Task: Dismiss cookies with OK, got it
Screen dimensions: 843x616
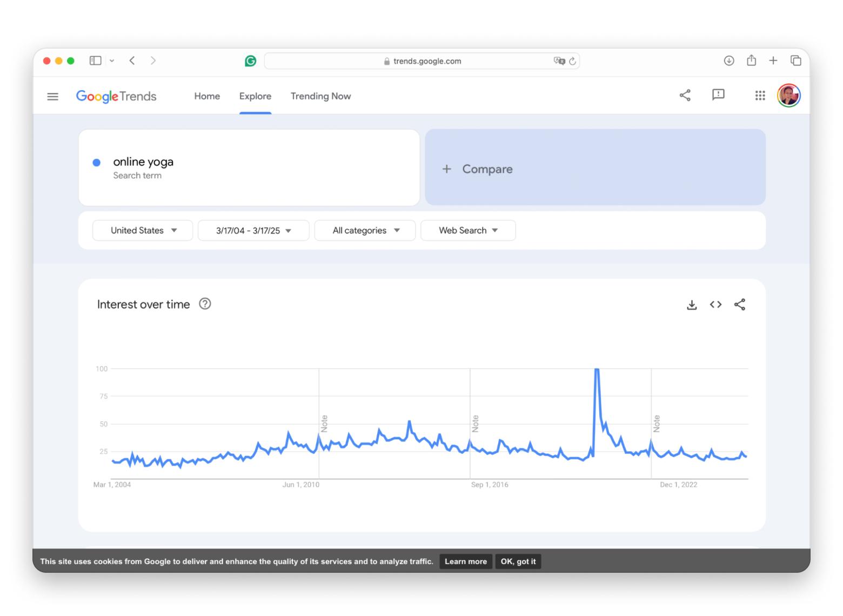Action: (x=518, y=561)
